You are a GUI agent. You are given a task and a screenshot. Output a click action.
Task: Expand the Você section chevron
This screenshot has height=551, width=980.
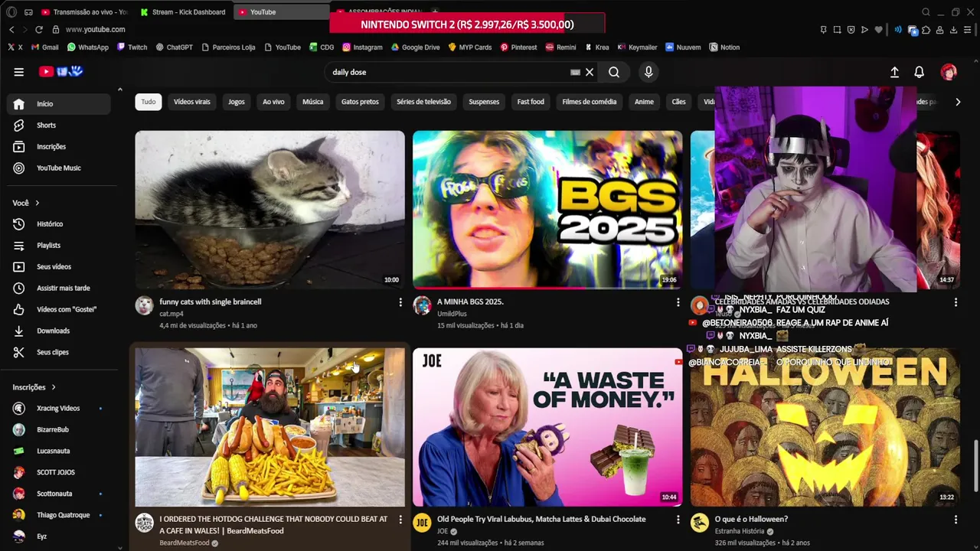pos(37,203)
